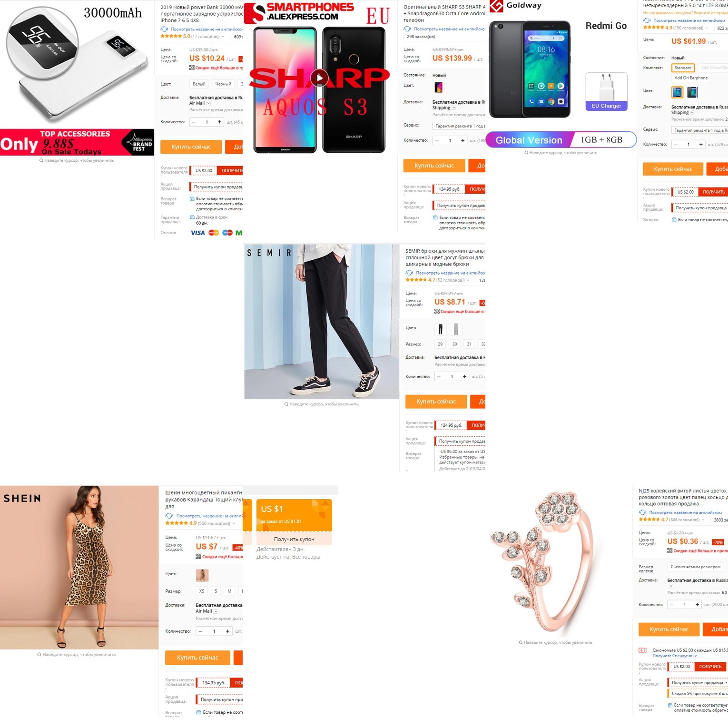This screenshot has height=728, width=728.
Task: Click the translate icon beside the power bank title
Action: 164,29
